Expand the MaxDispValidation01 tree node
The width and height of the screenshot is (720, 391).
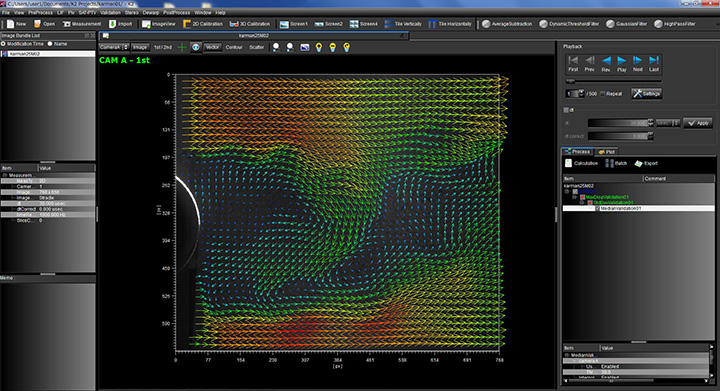point(574,197)
